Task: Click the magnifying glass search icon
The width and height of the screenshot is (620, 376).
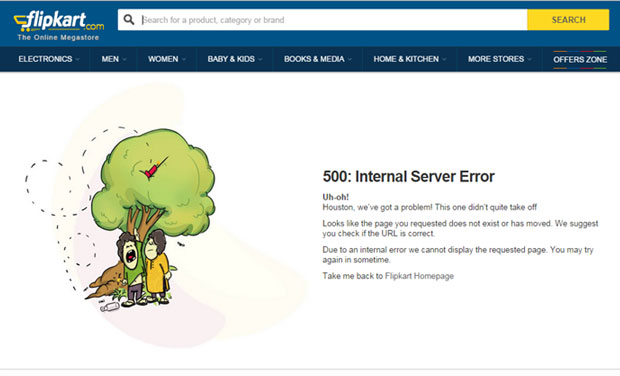Action: pos(129,19)
